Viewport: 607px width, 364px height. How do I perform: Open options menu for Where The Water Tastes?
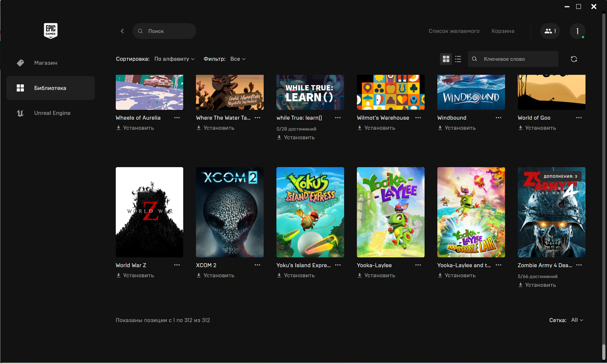click(x=257, y=118)
